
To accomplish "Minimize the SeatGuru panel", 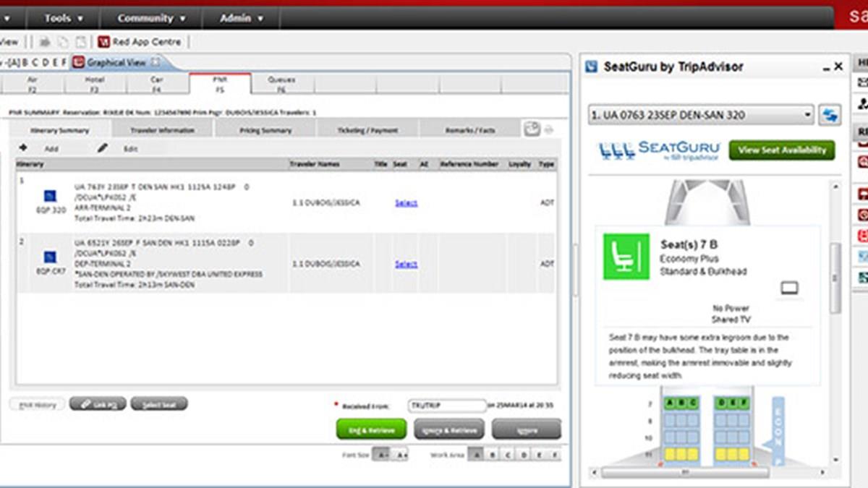I will click(x=826, y=67).
